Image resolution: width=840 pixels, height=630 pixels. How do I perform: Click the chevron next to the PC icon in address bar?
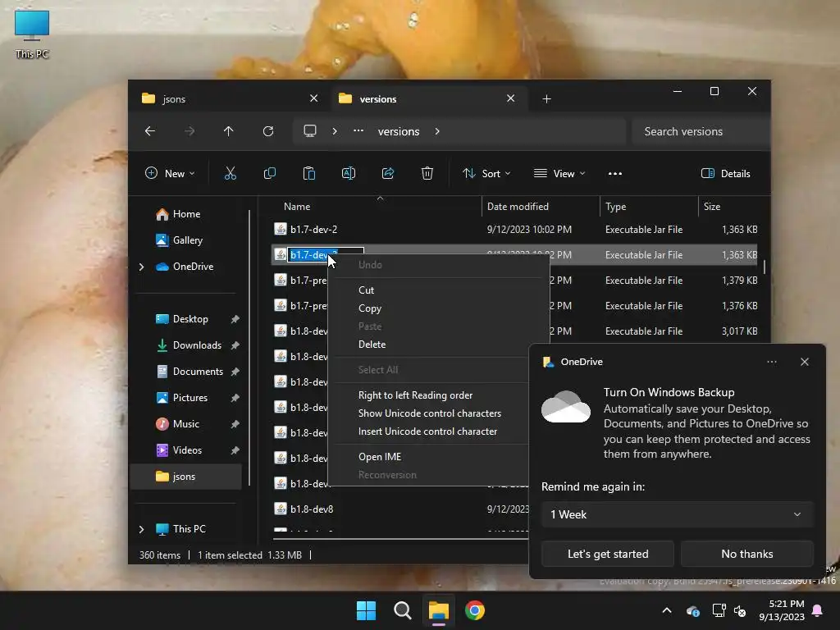coord(335,131)
